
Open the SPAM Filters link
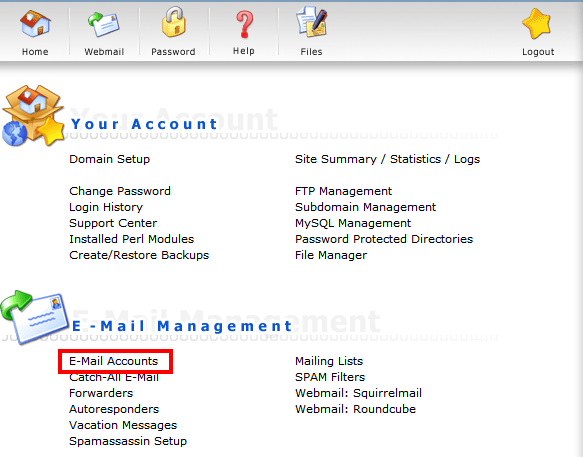pos(330,377)
